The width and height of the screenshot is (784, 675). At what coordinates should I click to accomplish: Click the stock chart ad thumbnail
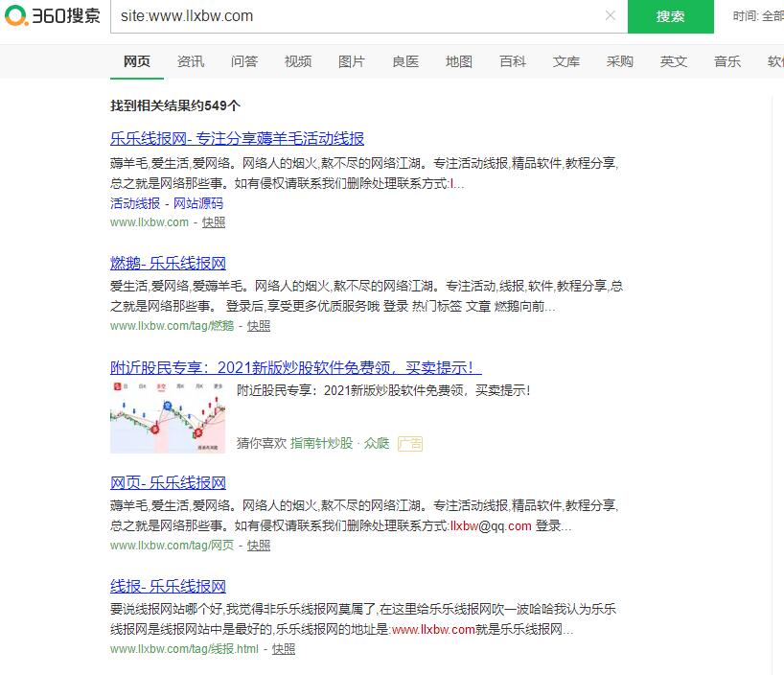(168, 416)
